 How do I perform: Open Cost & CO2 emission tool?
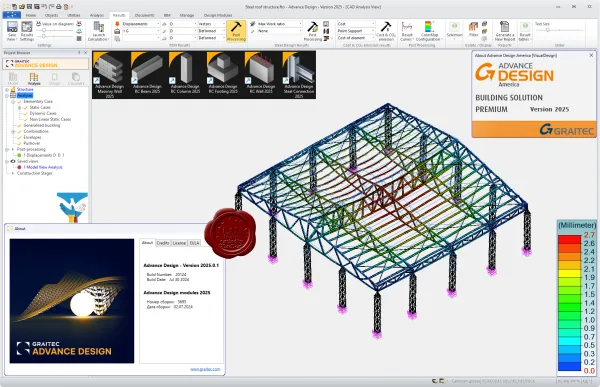386,31
